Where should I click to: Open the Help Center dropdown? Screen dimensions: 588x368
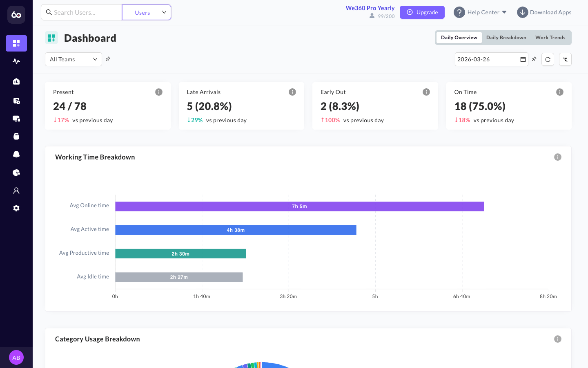click(x=480, y=12)
